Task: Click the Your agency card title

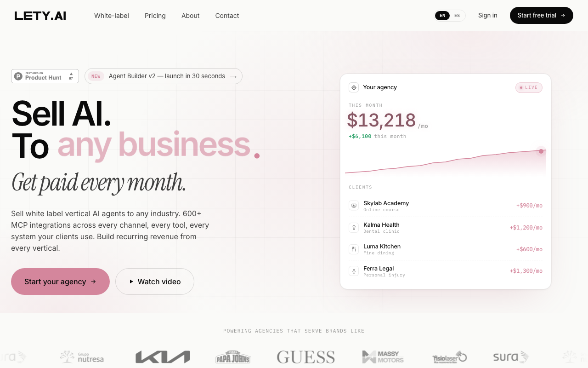Action: pos(380,87)
